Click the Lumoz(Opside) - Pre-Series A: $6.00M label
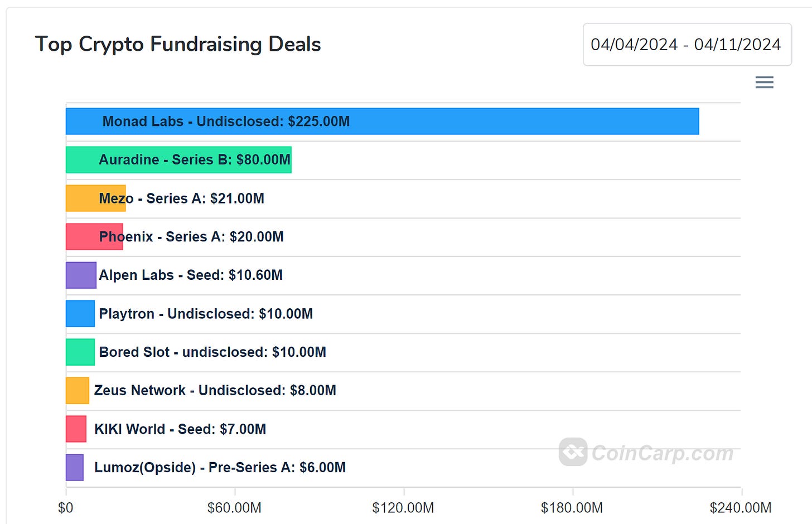 point(220,468)
